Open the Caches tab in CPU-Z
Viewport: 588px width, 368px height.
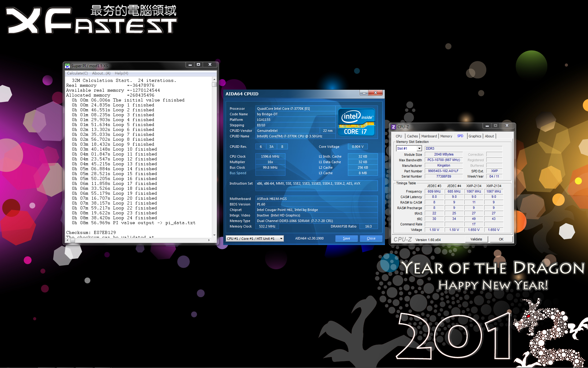coord(412,136)
